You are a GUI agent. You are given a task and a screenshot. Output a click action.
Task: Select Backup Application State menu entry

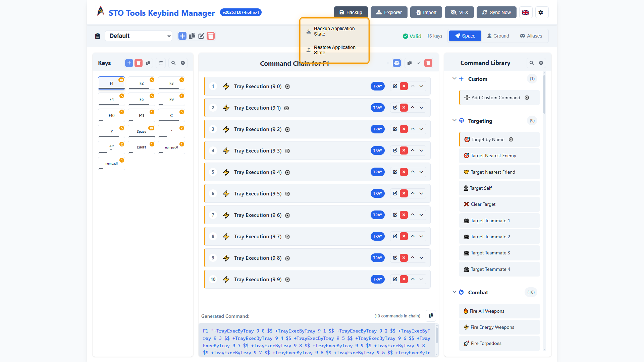click(334, 31)
